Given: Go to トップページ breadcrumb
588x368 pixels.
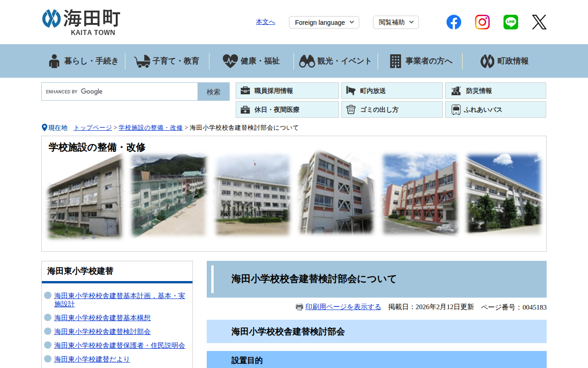Looking at the screenshot, I should [x=93, y=127].
